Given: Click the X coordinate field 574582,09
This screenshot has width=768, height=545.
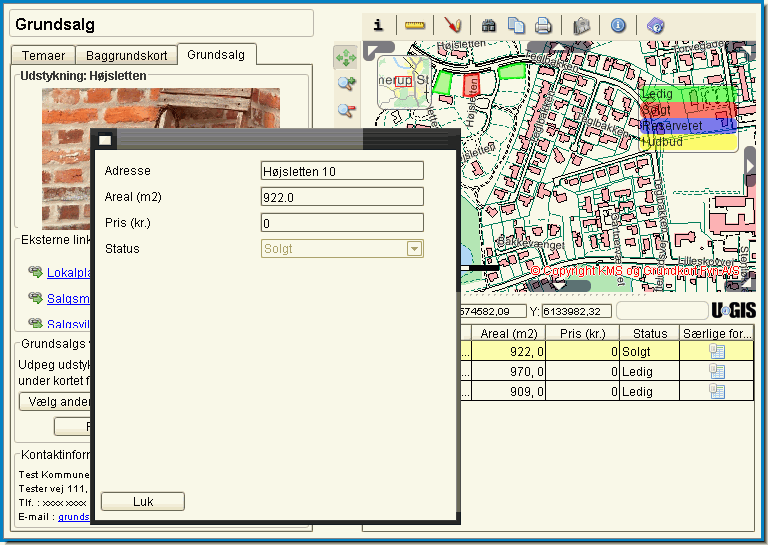Looking at the screenshot, I should tap(493, 311).
